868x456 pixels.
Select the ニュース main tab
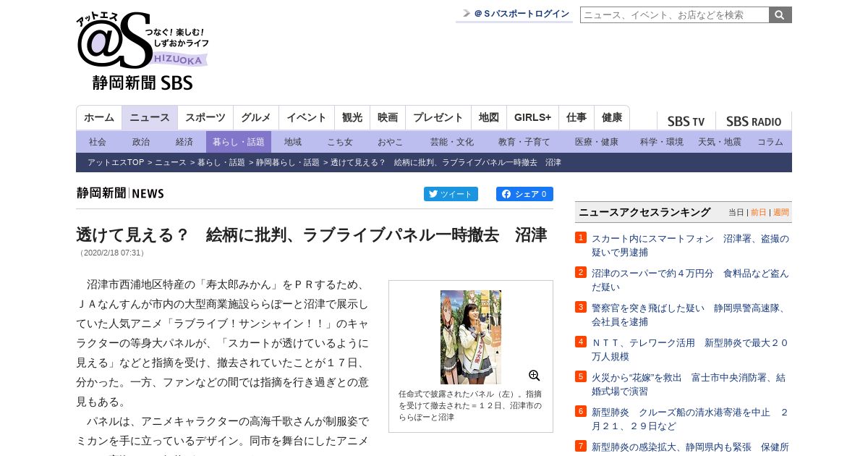pos(150,117)
